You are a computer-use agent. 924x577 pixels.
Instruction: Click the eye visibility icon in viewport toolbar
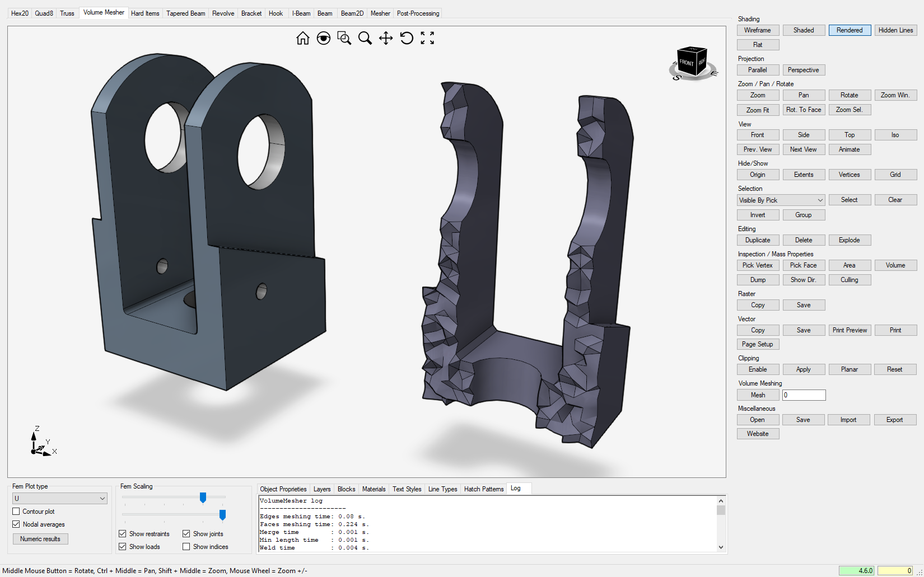pos(323,38)
